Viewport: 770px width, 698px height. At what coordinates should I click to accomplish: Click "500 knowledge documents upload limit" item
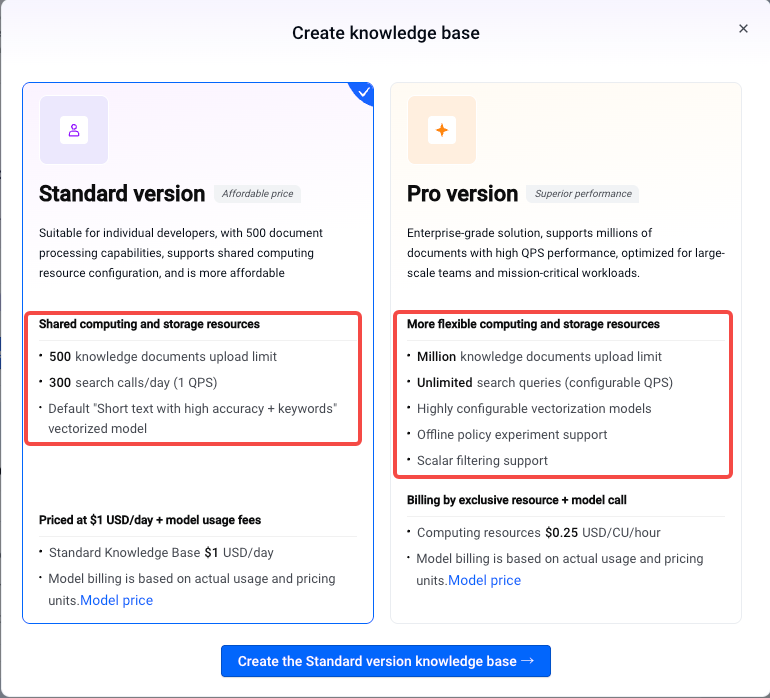coord(163,356)
